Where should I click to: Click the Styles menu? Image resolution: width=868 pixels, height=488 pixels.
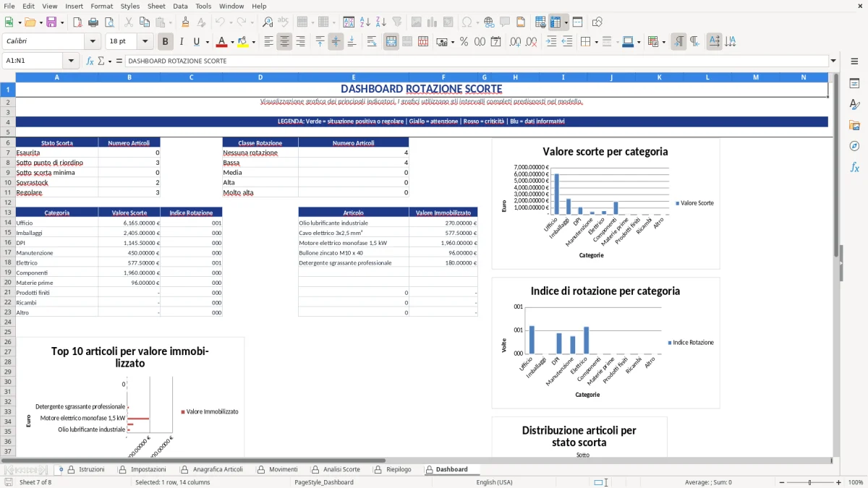[x=130, y=6]
